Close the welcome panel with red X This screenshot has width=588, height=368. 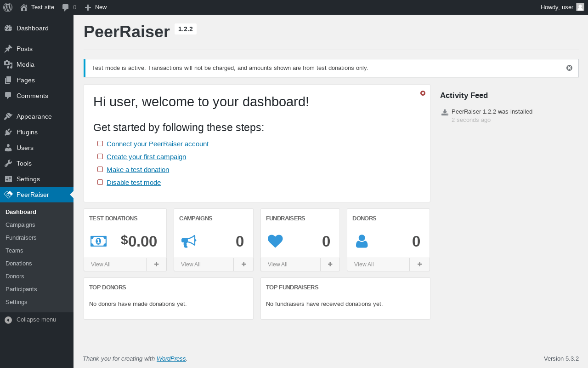[423, 93]
